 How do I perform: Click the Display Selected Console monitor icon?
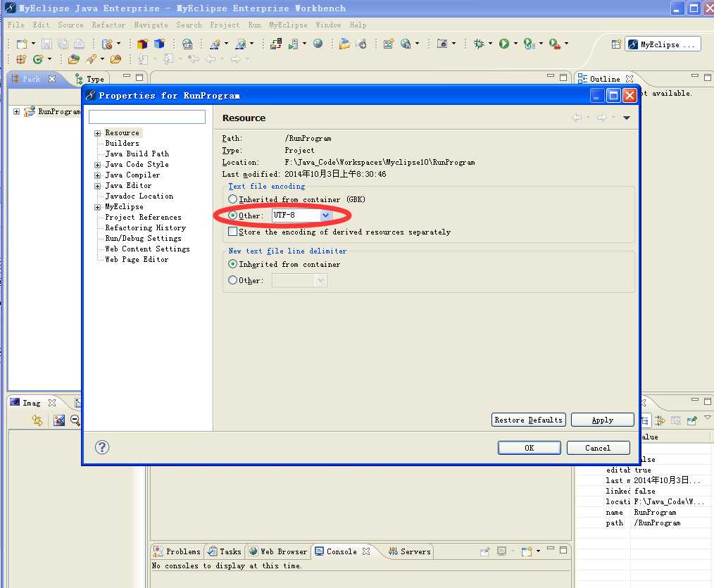(501, 551)
